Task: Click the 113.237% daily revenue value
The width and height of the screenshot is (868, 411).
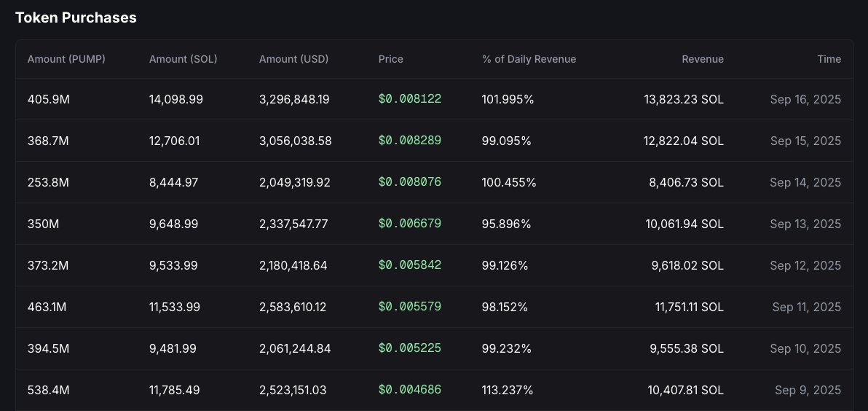Action: [x=508, y=391]
